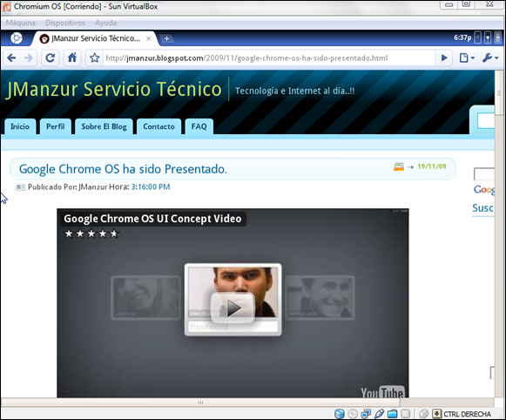Click the video title Google Chrome OS UI Concept Video

pyautogui.click(x=152, y=219)
